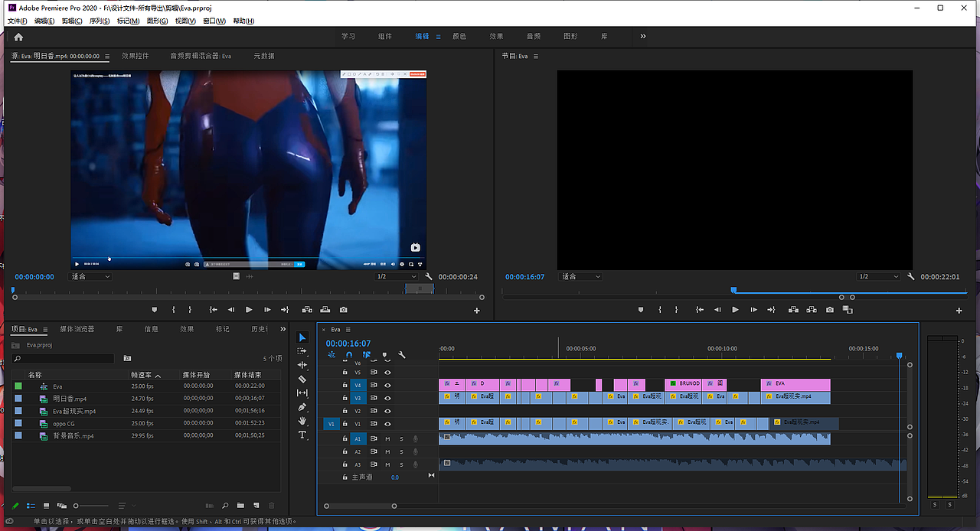Select the Ripple Edit tool
980x531 pixels.
click(302, 365)
